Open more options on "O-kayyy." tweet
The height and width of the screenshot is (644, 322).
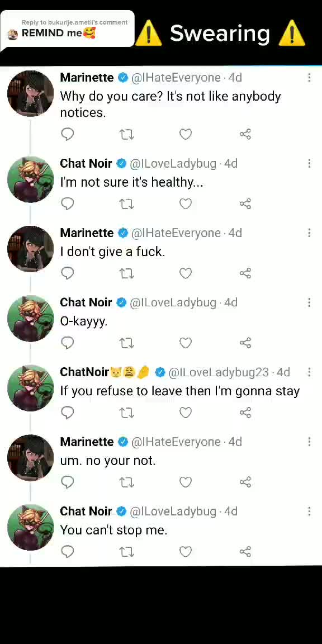(309, 302)
